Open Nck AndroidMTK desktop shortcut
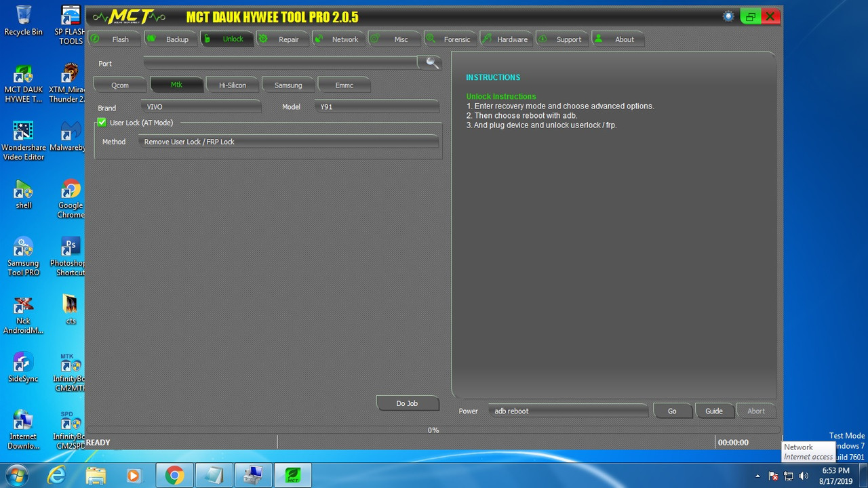The image size is (868, 488). (x=23, y=315)
